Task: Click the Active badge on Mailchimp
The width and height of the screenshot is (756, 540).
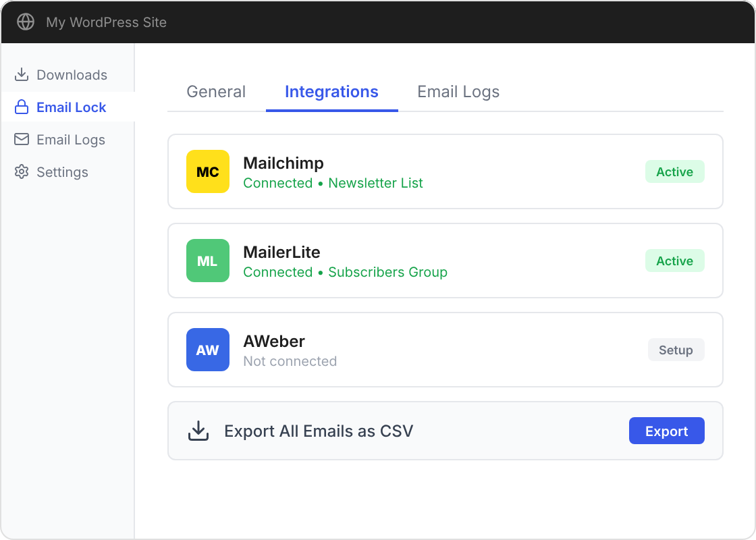Action: 674,171
